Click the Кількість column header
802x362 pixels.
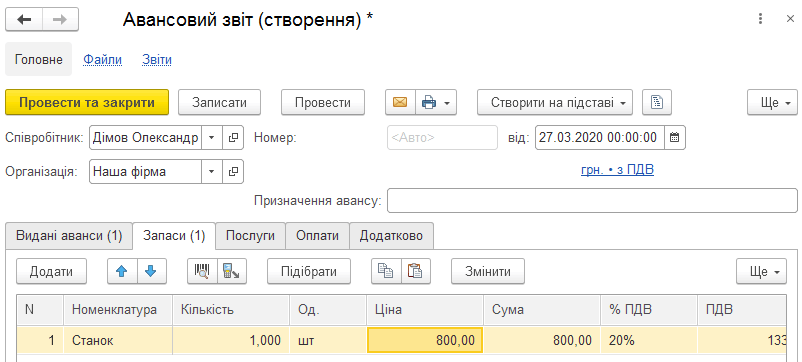[231, 310]
